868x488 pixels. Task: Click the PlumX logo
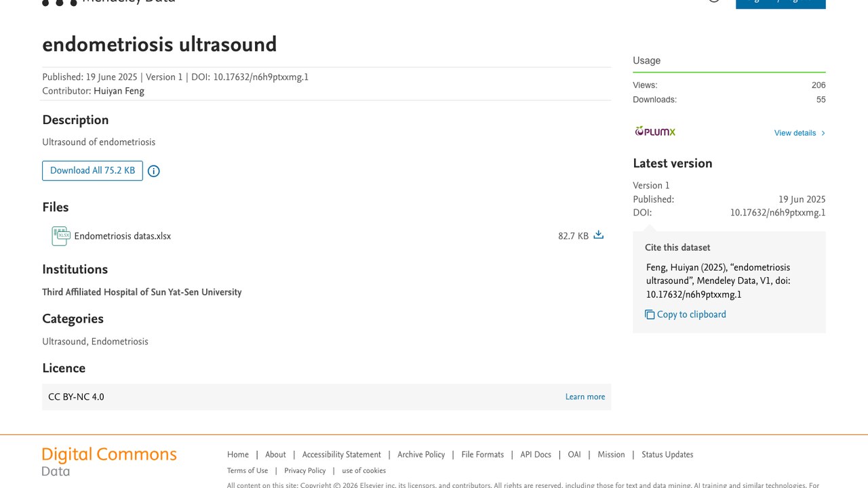pos(655,131)
